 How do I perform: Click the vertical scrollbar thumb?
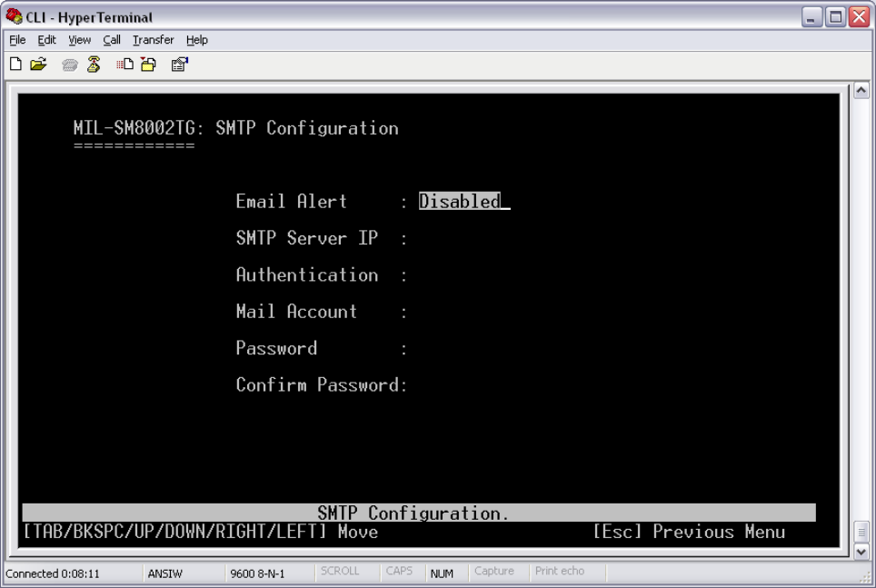[861, 532]
